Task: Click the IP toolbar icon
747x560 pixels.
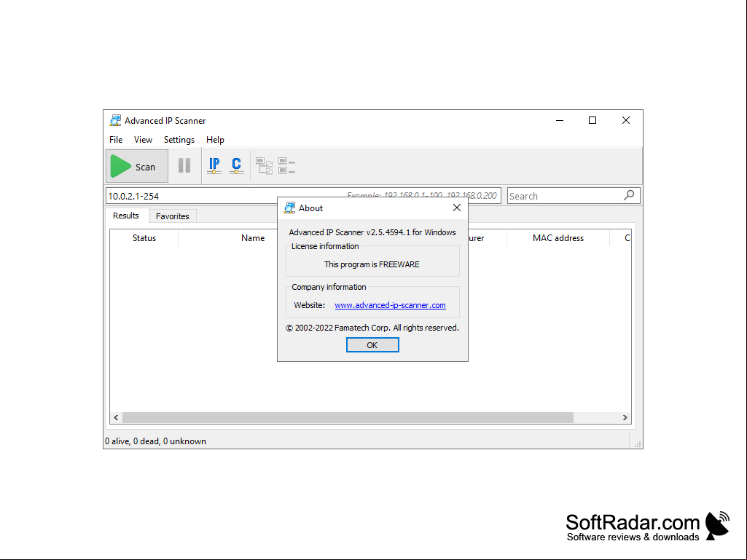Action: (214, 166)
